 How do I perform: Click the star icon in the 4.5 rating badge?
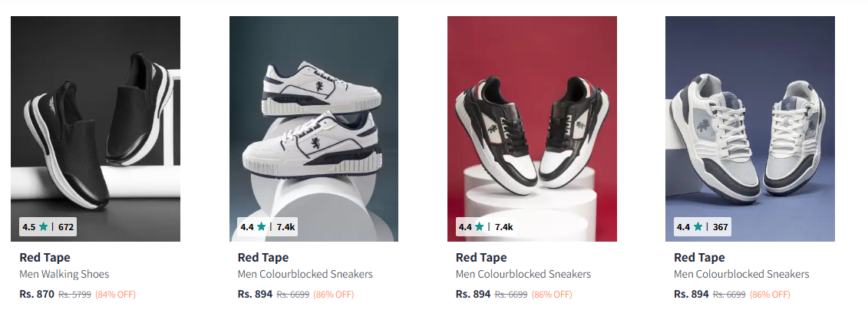point(44,227)
